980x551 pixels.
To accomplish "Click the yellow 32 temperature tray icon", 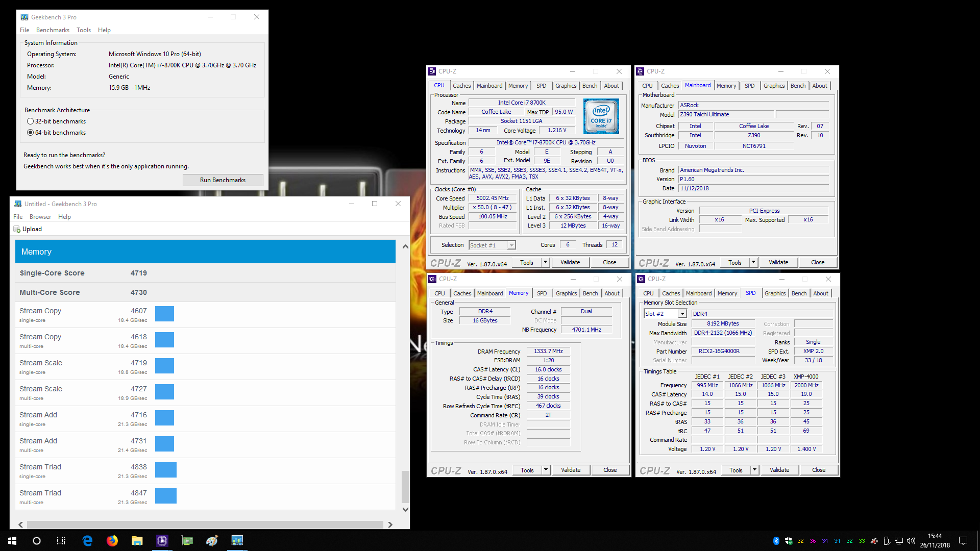I will click(800, 541).
